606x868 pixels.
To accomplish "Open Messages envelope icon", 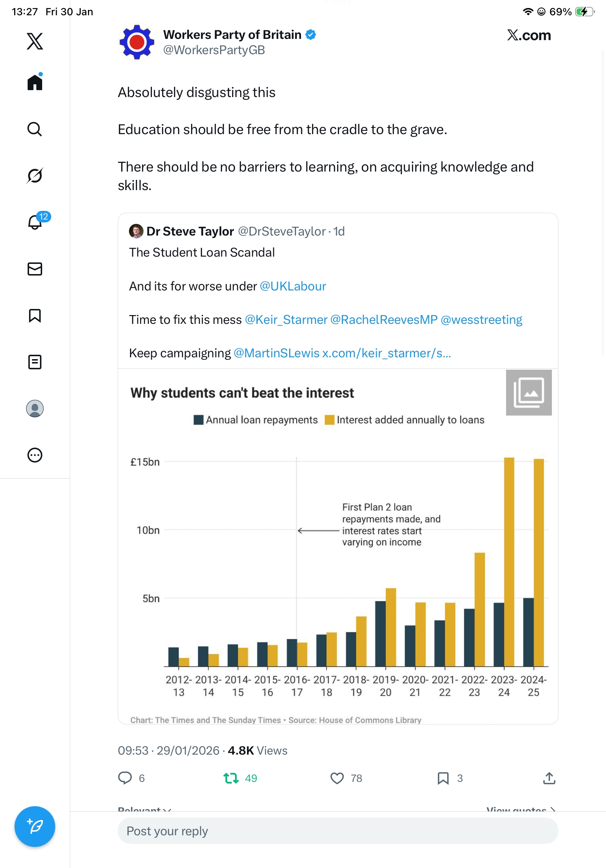I will 35,269.
